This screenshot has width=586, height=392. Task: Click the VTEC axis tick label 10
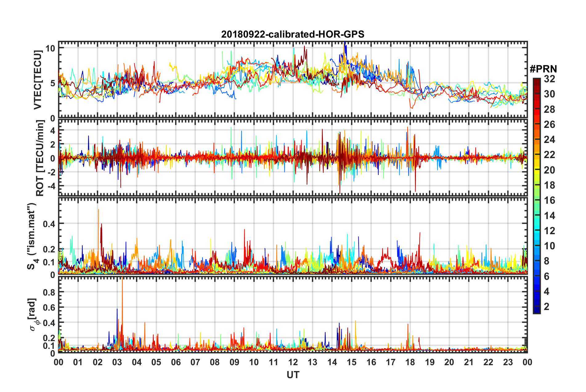(x=50, y=48)
